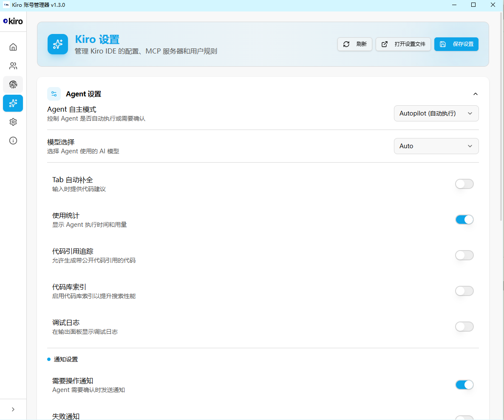The image size is (504, 420).
Task: Click the 模型选择 label
Action: [61, 142]
